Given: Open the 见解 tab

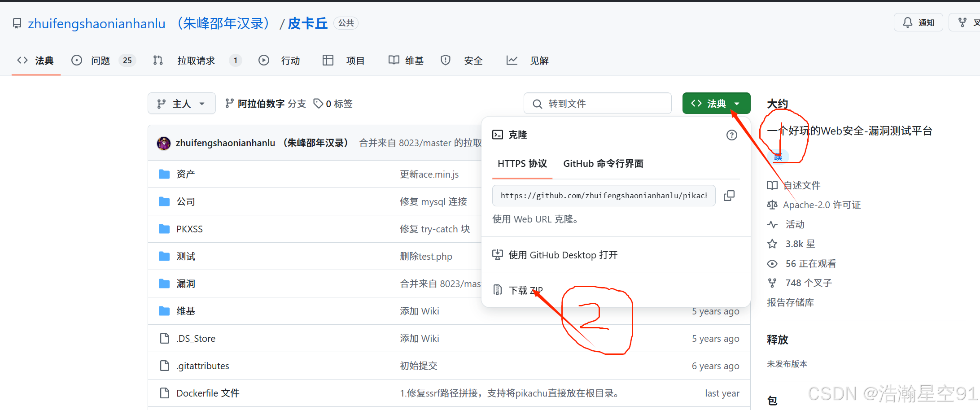Looking at the screenshot, I should (x=528, y=61).
